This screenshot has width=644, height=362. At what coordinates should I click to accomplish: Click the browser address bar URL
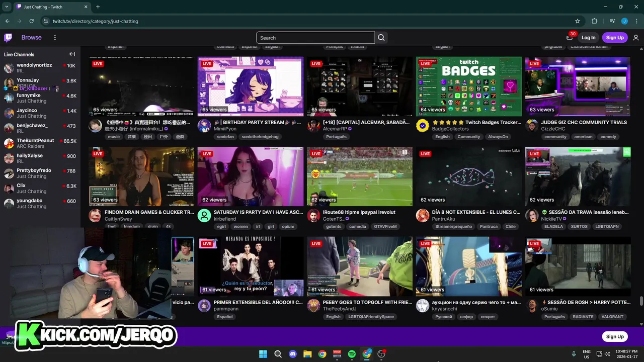pos(95,21)
